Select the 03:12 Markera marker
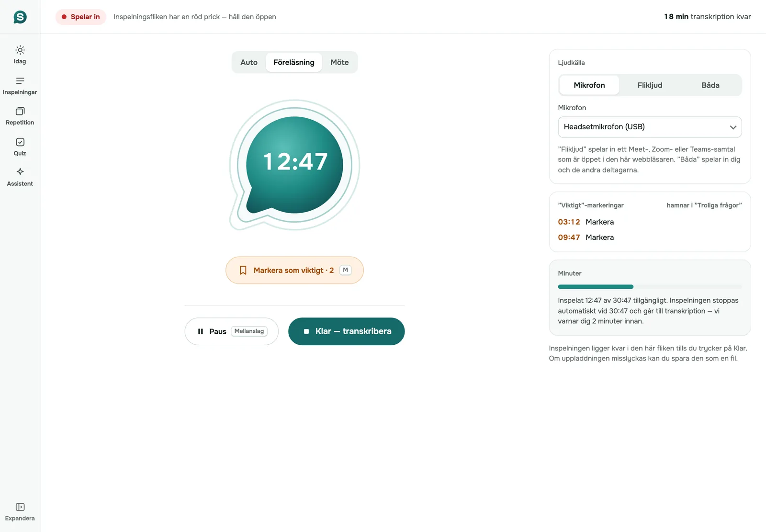The image size is (766, 532). click(x=586, y=222)
